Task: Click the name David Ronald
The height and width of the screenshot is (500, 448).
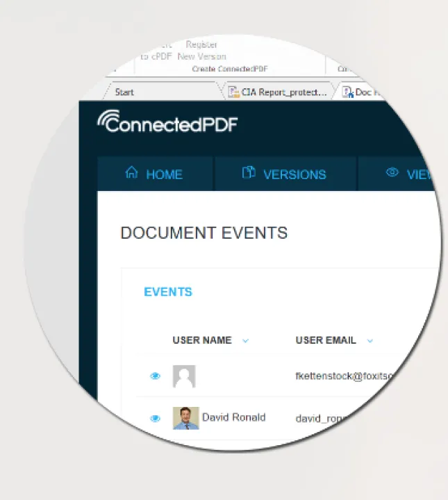Action: point(234,417)
